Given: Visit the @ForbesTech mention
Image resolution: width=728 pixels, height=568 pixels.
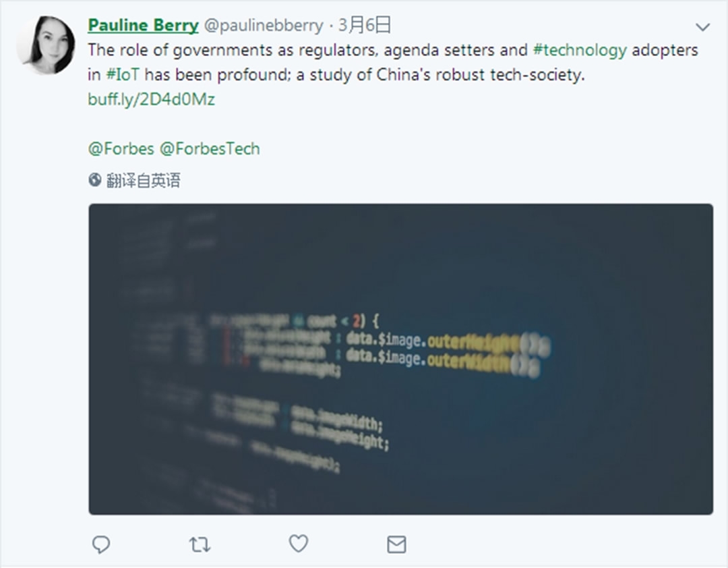Looking at the screenshot, I should click(x=210, y=148).
